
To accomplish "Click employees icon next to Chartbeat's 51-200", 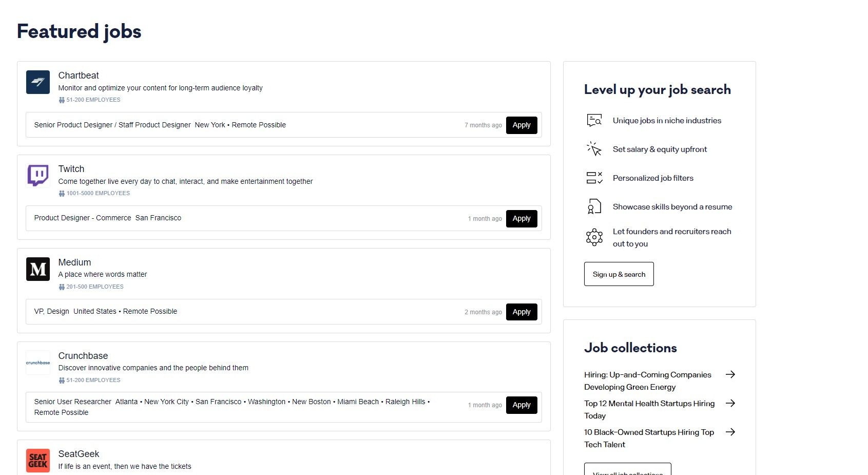I will 62,100.
